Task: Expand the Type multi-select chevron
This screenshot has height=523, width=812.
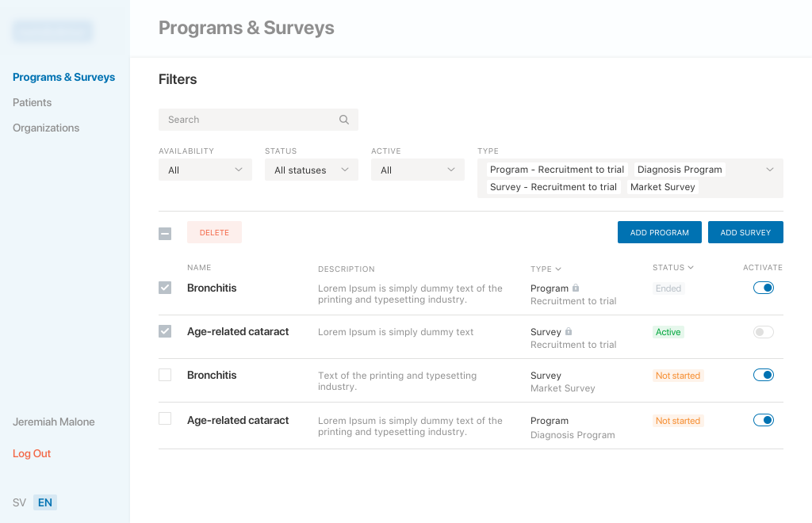Action: (769, 170)
